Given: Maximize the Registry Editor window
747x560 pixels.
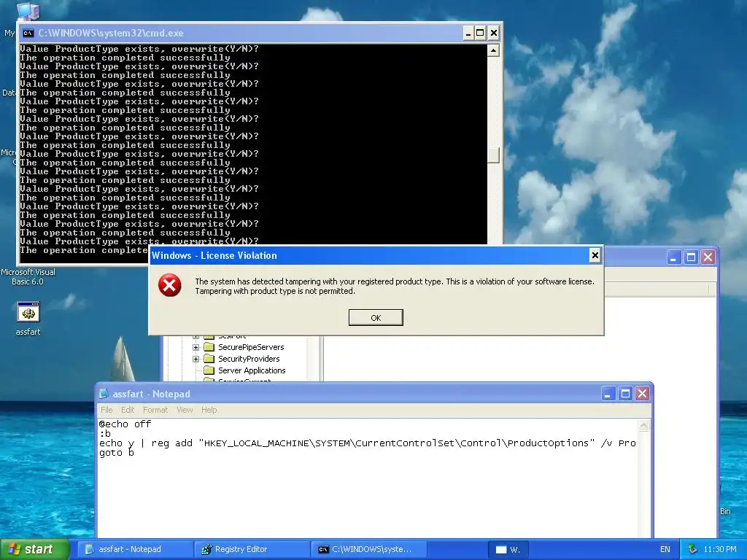Looking at the screenshot, I should [691, 257].
